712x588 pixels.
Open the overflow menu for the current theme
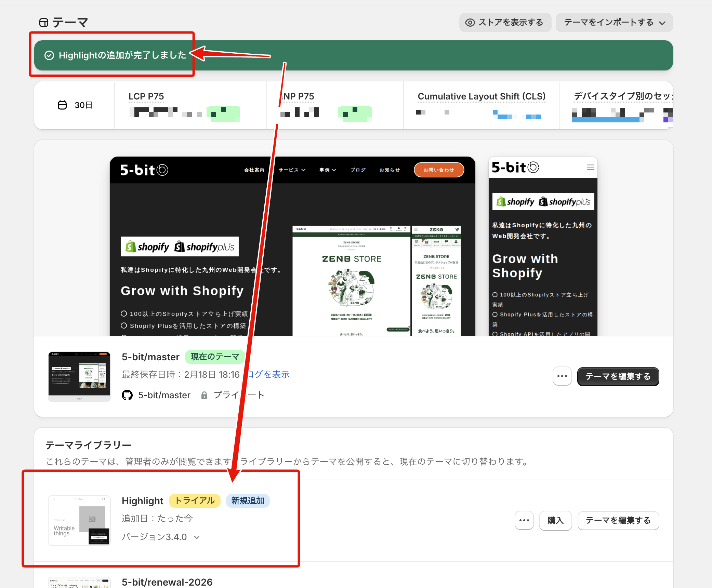[562, 376]
